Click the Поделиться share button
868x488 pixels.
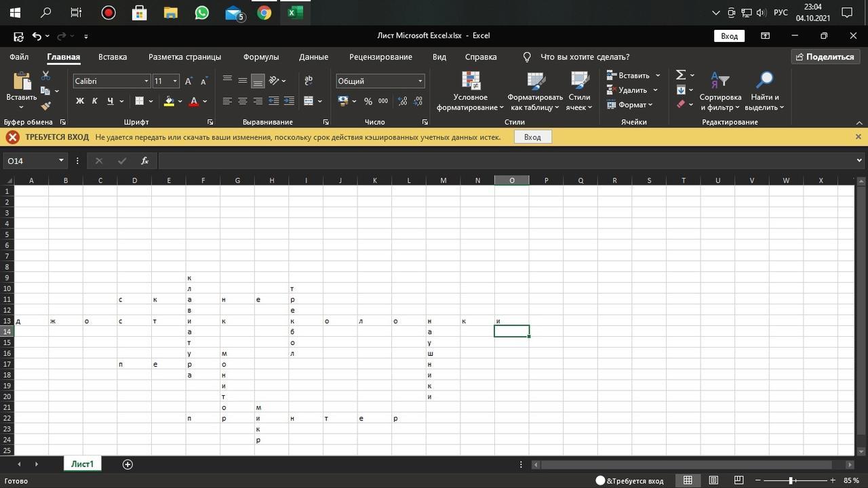pyautogui.click(x=825, y=57)
